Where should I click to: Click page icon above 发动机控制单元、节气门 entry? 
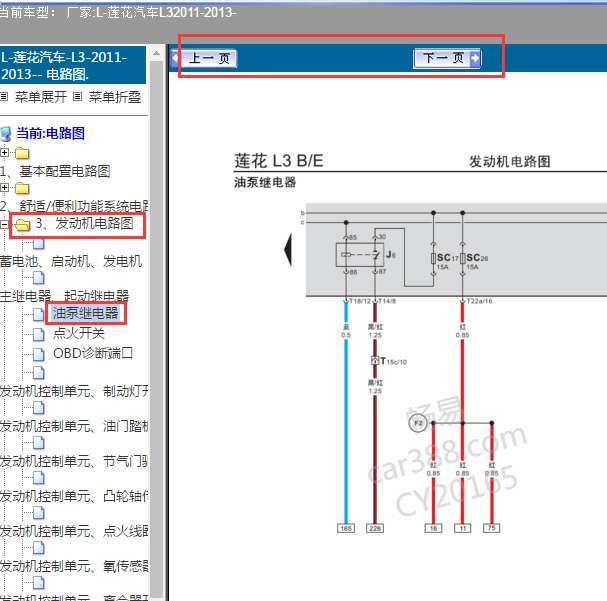point(39,442)
